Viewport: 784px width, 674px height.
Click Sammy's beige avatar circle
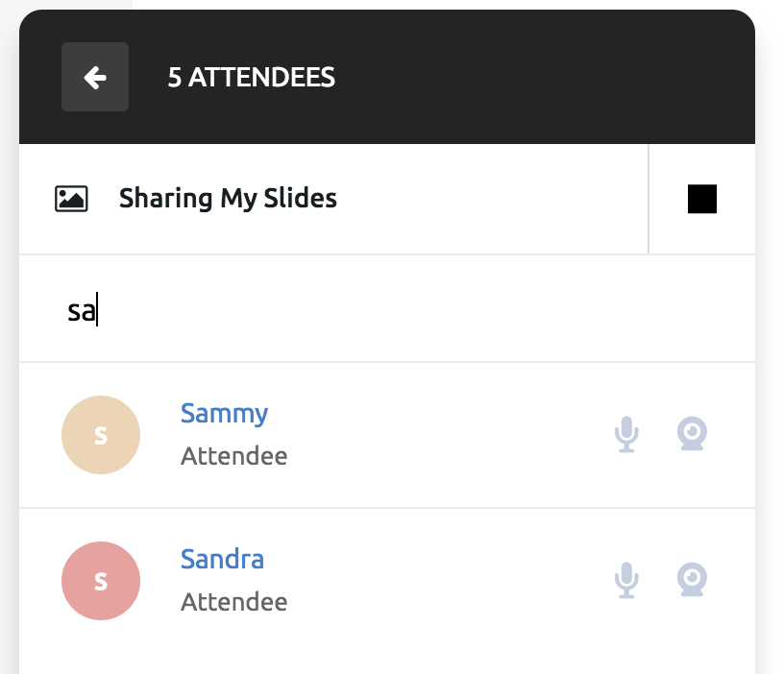[101, 435]
